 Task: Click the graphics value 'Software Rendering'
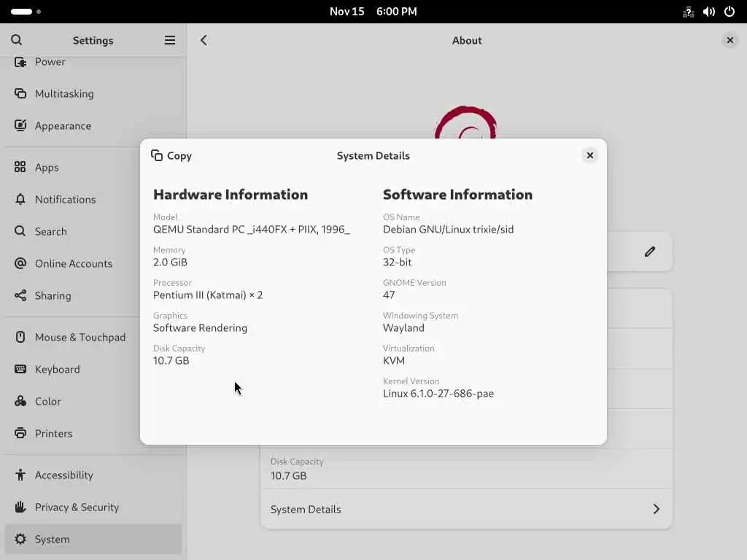tap(200, 327)
